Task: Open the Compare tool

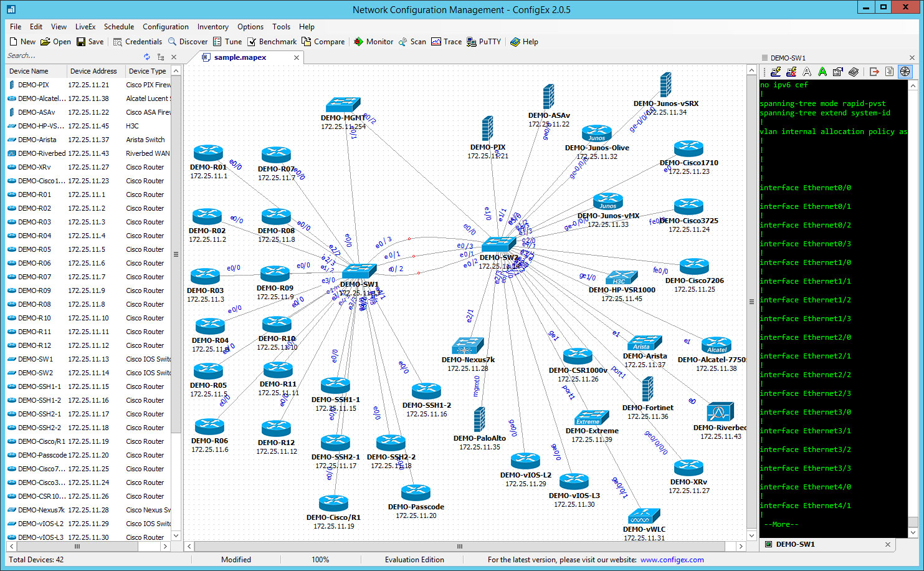Action: point(323,42)
